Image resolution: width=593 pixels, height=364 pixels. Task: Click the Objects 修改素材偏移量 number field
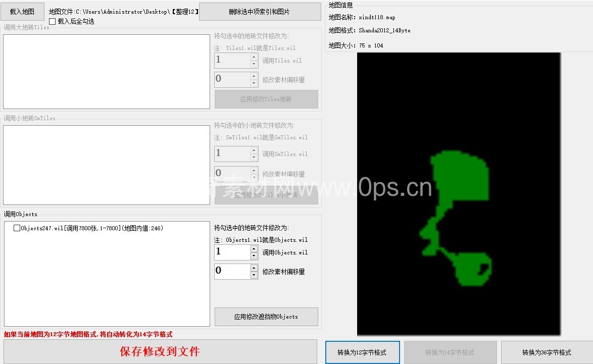click(x=232, y=271)
